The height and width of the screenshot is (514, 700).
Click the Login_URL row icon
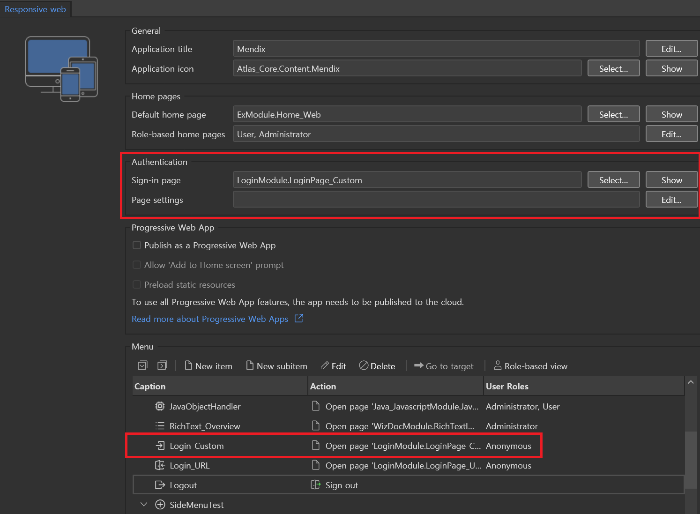coord(160,465)
